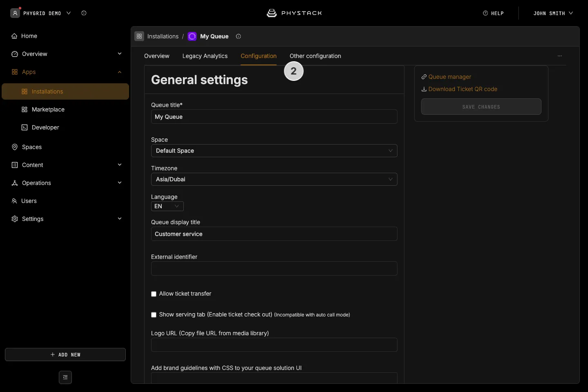
Task: Navigate to Spaces
Action: click(65, 147)
